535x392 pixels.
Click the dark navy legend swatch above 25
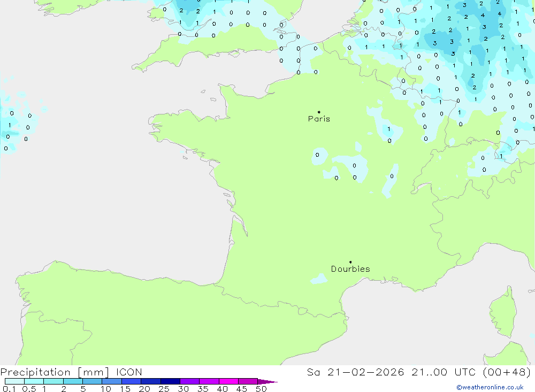(x=170, y=381)
